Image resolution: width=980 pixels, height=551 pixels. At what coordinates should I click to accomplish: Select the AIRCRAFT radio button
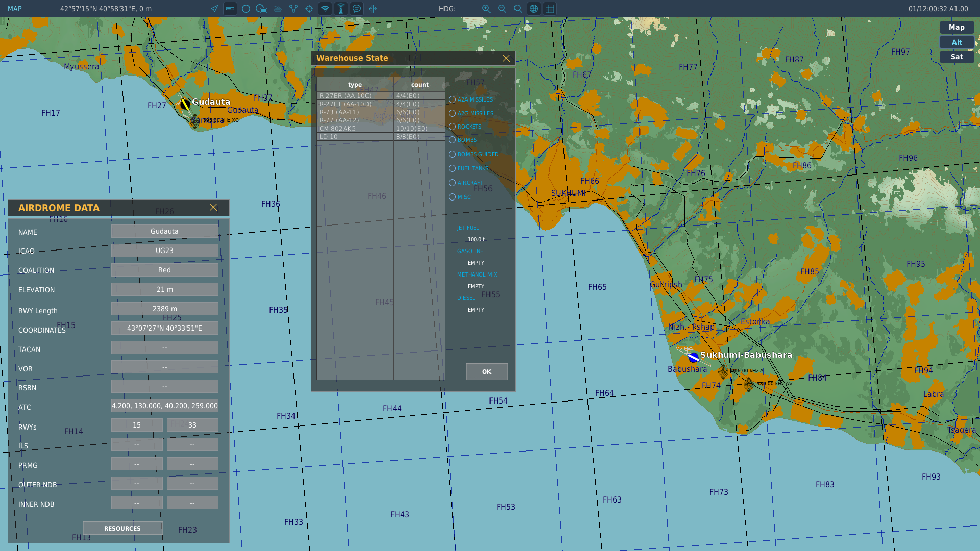452,183
